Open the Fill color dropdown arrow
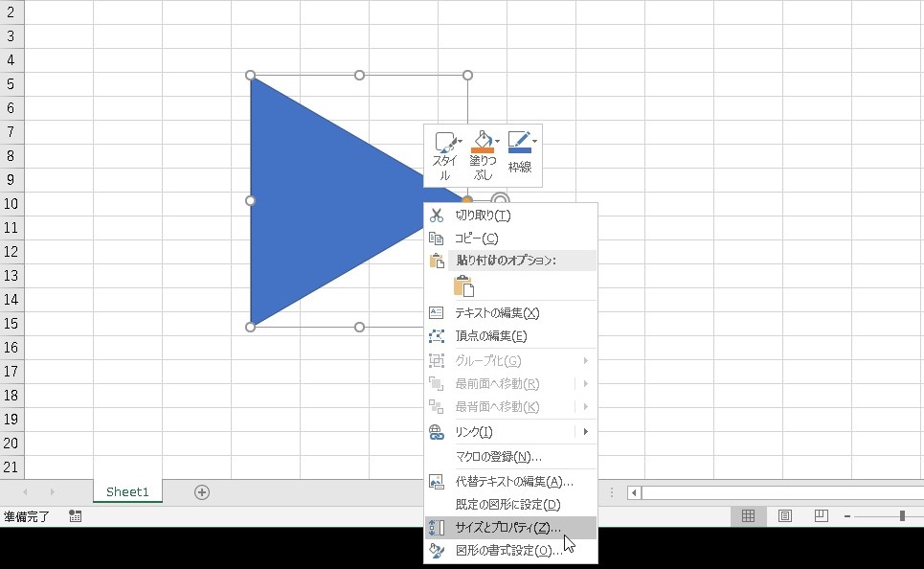This screenshot has width=924, height=569. pos(498,142)
